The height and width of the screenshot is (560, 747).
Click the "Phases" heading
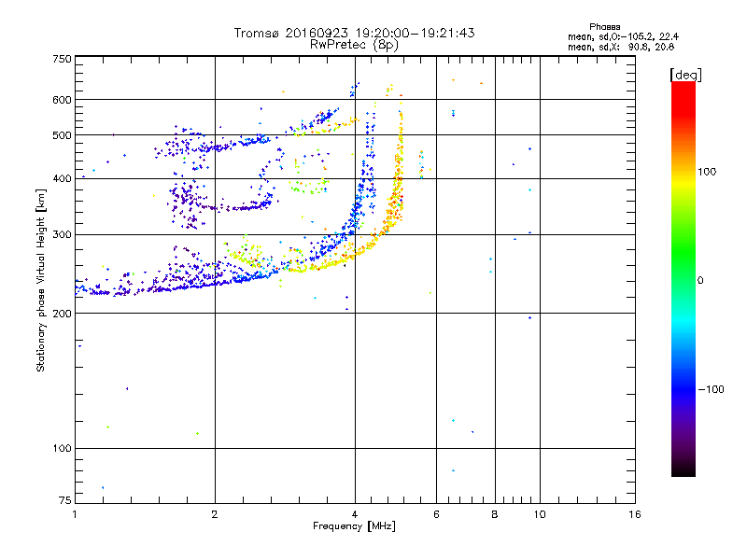click(604, 27)
